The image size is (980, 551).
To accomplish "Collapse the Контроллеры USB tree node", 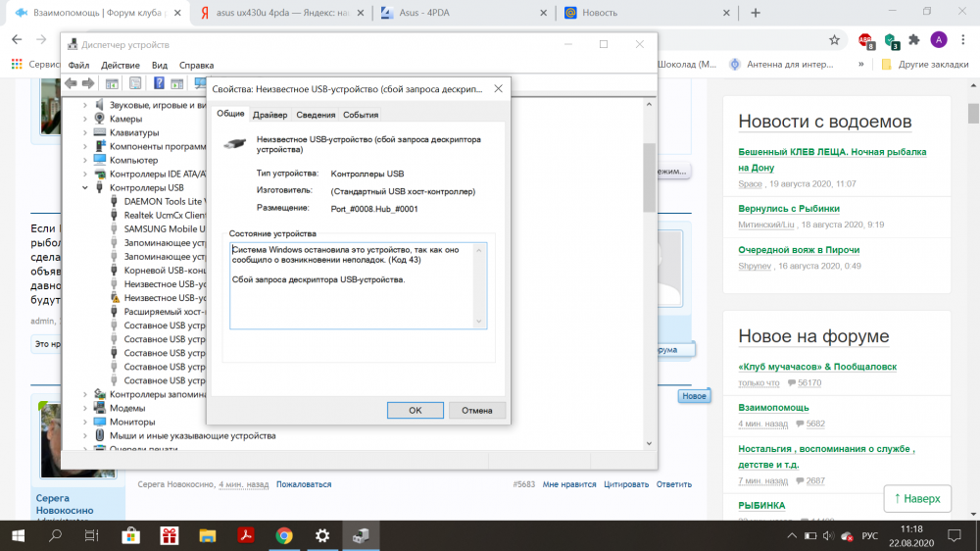I will coord(85,187).
